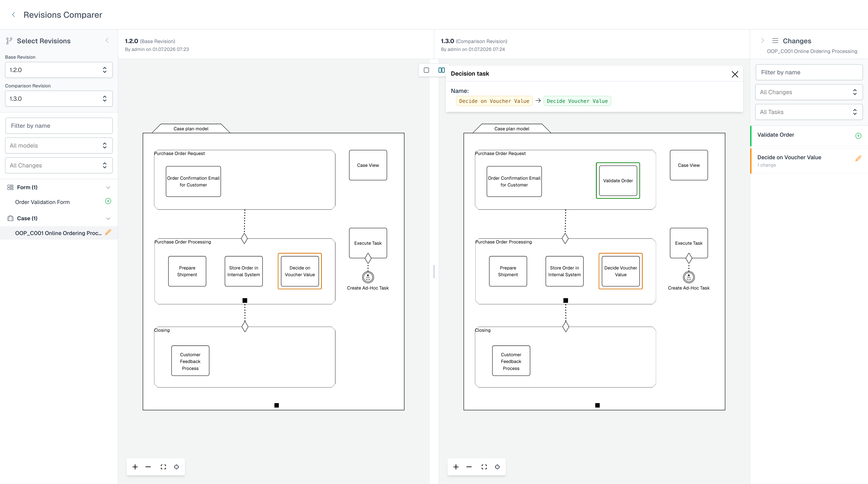Switch to side-by-side view layout
The height and width of the screenshot is (484, 868).
(441, 70)
